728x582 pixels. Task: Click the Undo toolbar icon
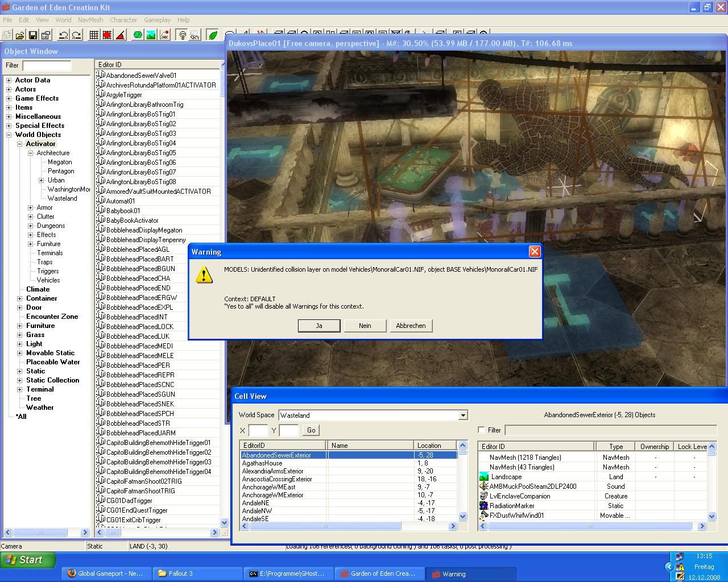[x=63, y=35]
